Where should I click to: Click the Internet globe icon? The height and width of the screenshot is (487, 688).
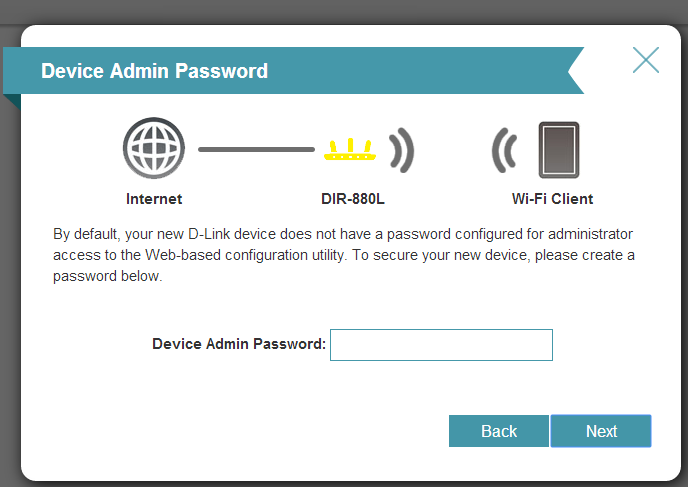154,150
